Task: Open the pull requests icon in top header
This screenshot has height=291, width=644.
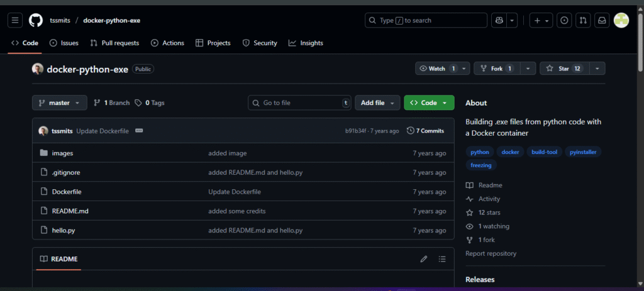Action: pos(583,20)
